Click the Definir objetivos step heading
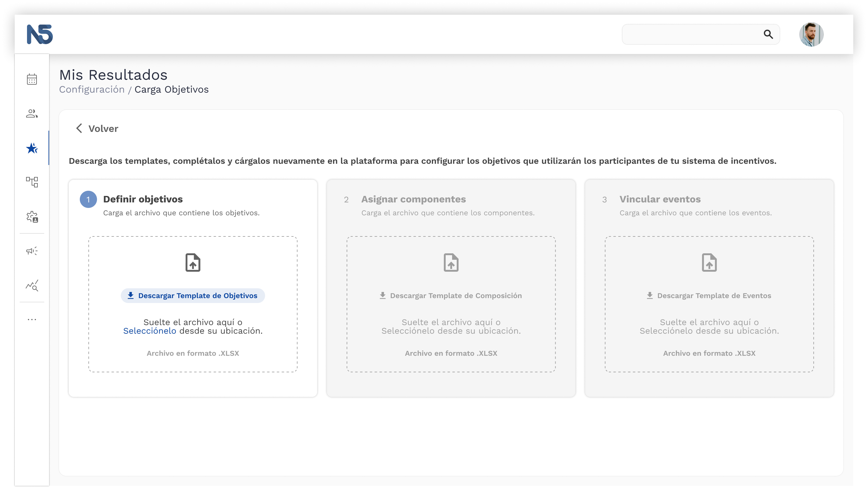Image resolution: width=868 pixels, height=487 pixels. pyautogui.click(x=143, y=199)
